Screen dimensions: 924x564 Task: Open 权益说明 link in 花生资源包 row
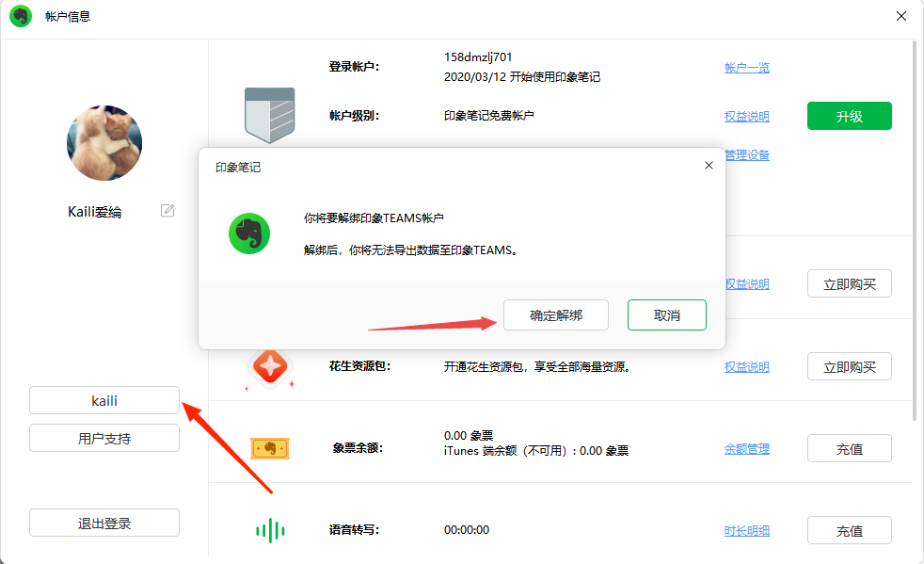(746, 367)
